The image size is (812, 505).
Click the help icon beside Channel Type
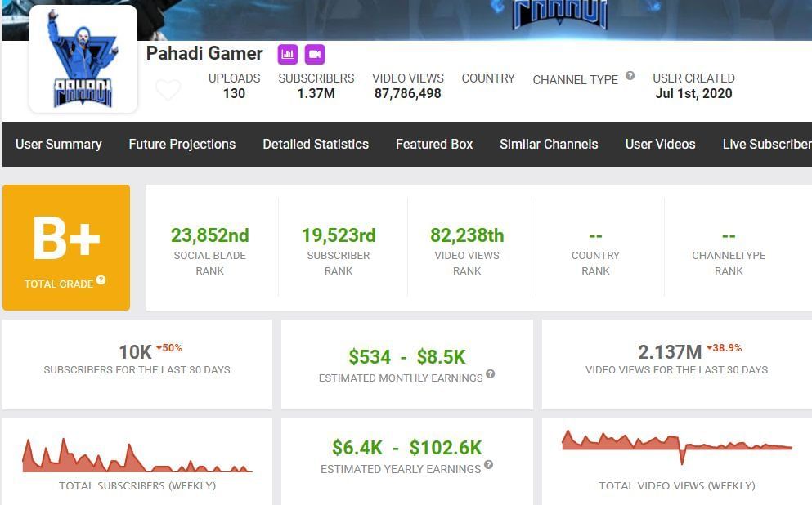pyautogui.click(x=630, y=76)
